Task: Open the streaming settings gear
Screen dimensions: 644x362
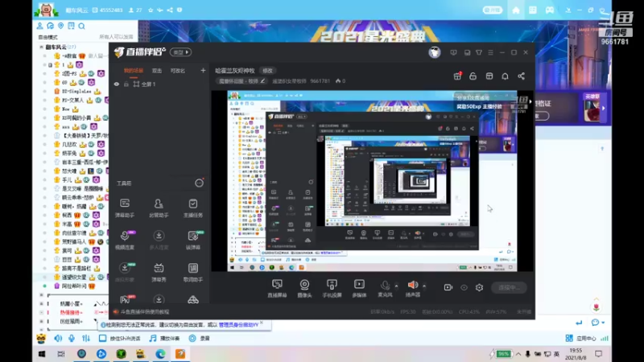Action: point(479,288)
